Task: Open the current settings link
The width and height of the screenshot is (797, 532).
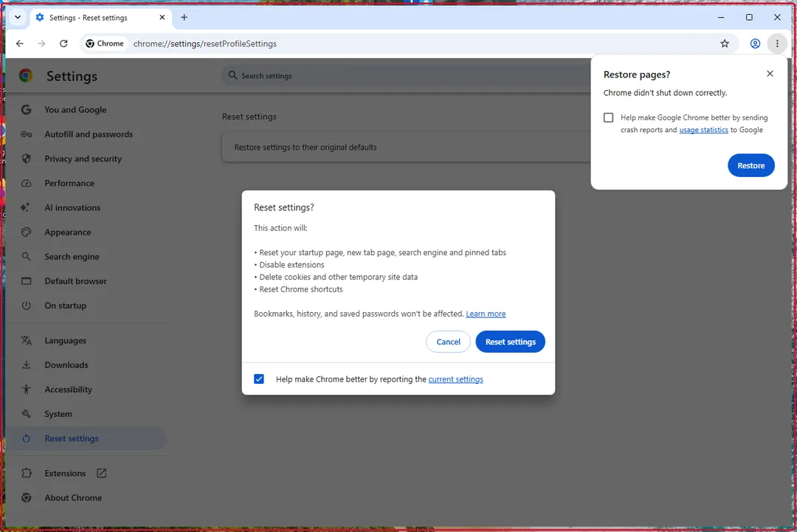Action: [455, 379]
